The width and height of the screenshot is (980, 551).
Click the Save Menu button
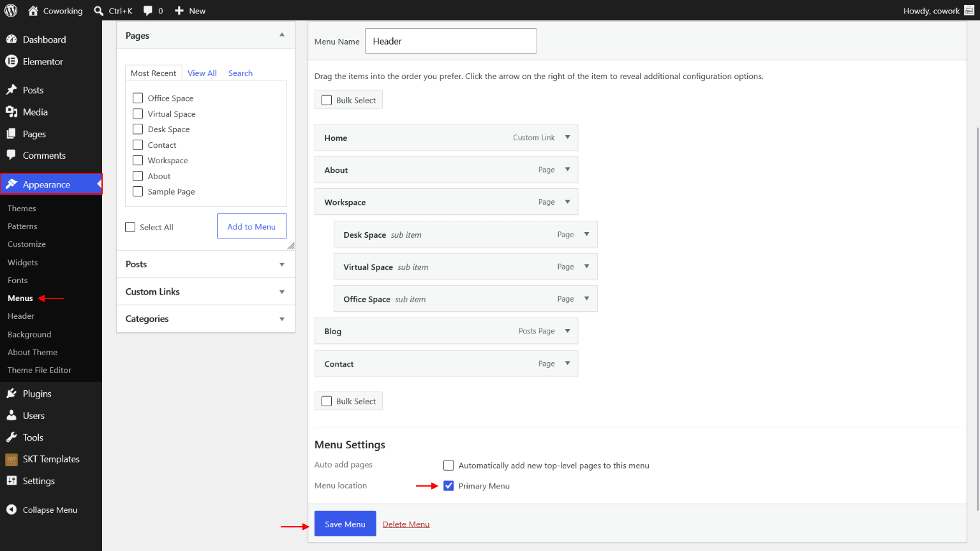tap(345, 524)
